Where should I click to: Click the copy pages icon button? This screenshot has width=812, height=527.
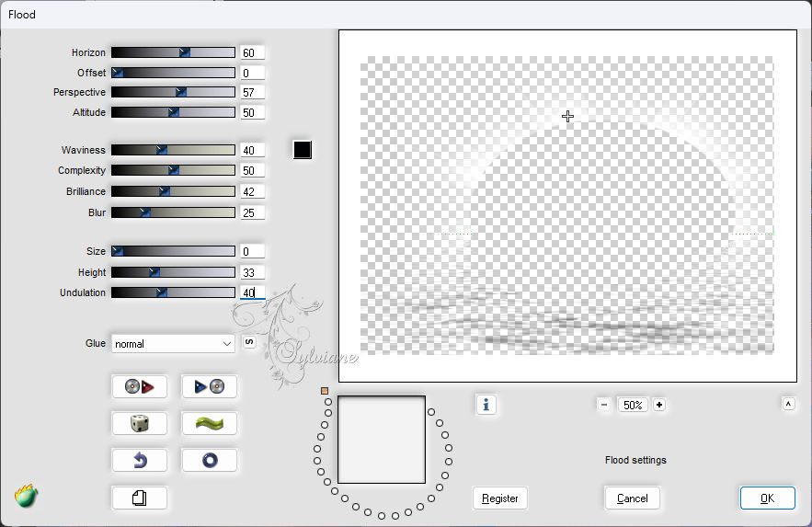139,498
